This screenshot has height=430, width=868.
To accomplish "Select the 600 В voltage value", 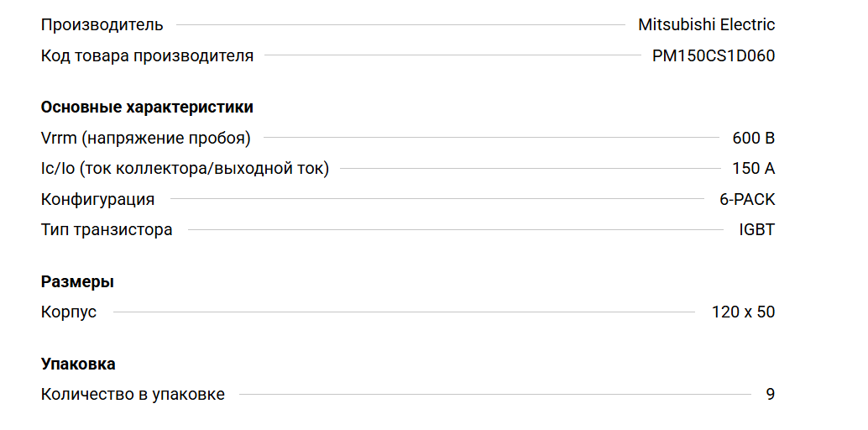I will click(753, 138).
